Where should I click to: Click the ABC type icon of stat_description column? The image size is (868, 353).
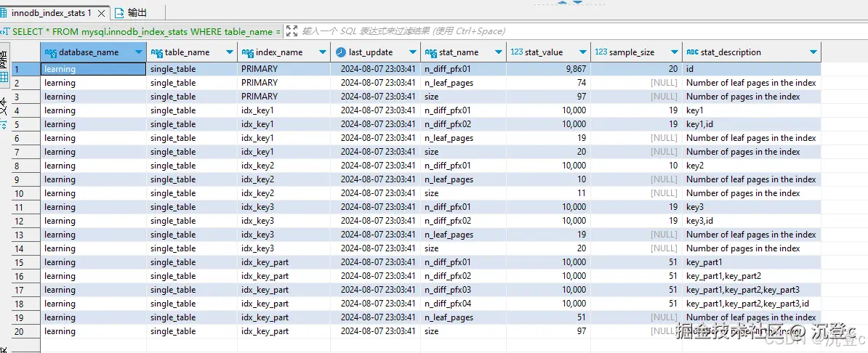pyautogui.click(x=693, y=52)
